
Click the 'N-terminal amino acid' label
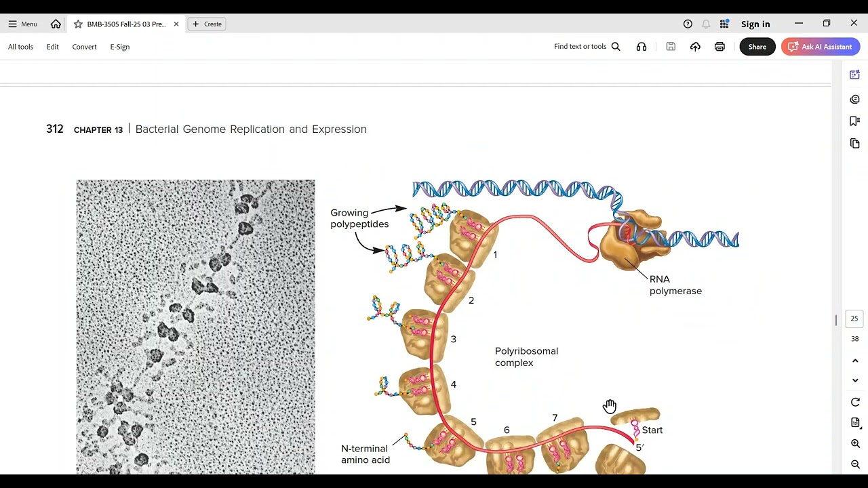366,454
